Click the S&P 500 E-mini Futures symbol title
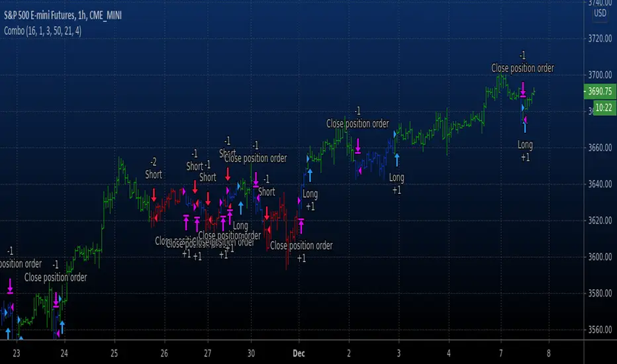This screenshot has height=364, width=617. tap(63, 15)
